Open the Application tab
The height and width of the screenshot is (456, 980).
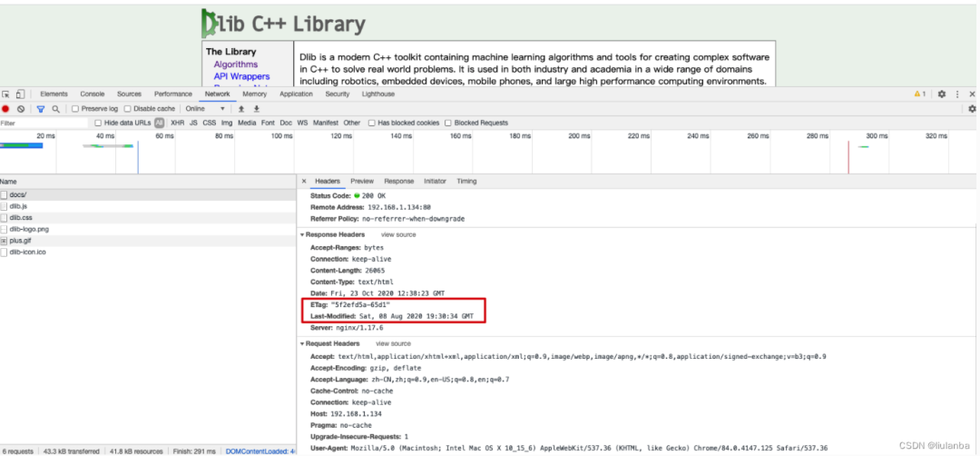tap(296, 94)
